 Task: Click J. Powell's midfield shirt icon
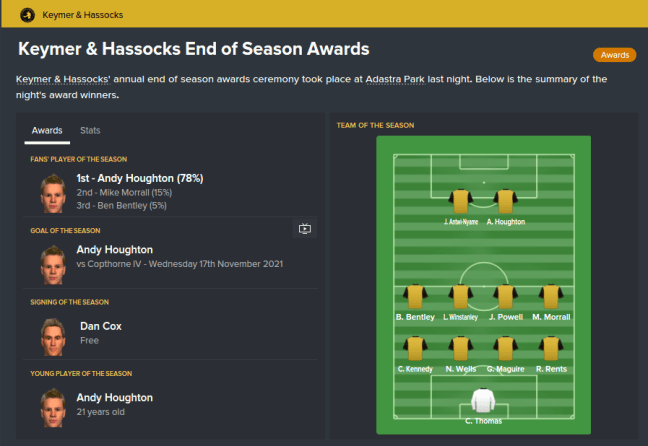505,296
